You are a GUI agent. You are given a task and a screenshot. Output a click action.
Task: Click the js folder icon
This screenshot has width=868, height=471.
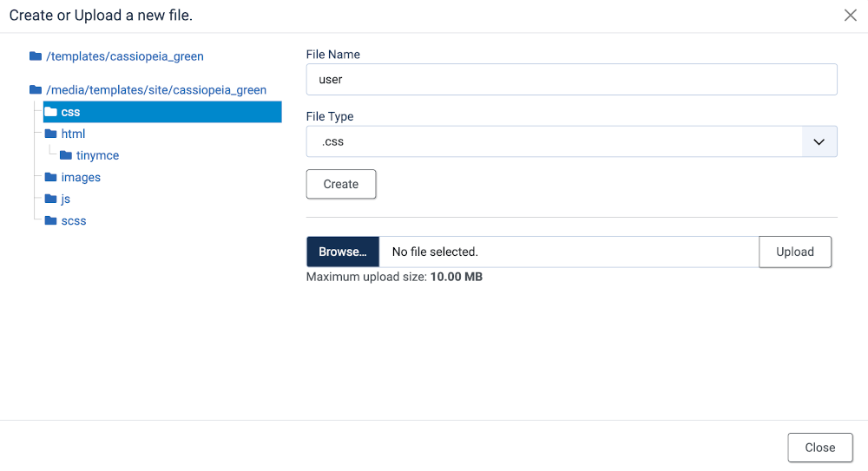point(51,199)
